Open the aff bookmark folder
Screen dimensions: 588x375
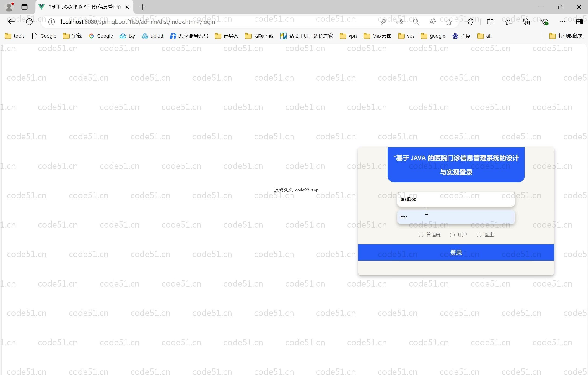pos(484,36)
